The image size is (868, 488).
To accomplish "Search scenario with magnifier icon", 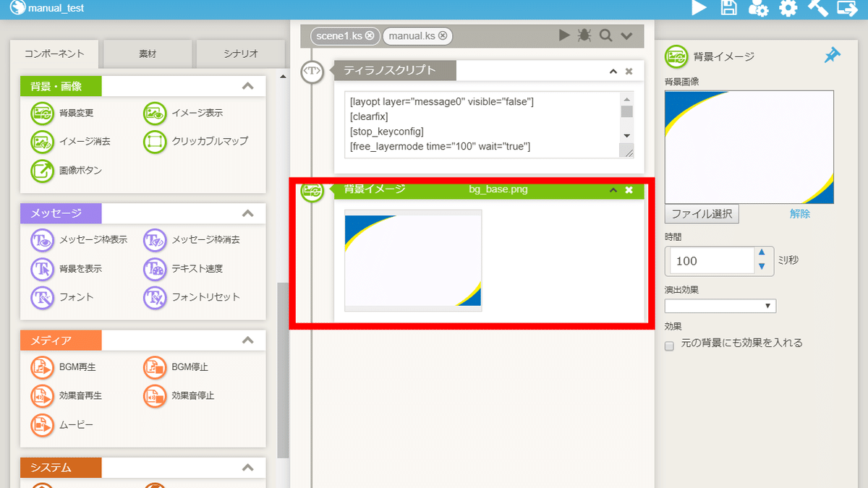I will tap(606, 35).
